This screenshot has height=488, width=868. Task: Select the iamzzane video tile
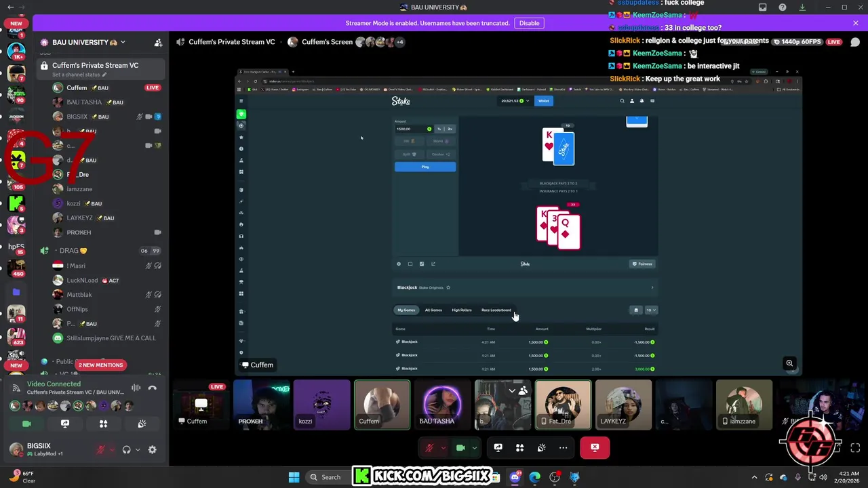(744, 405)
